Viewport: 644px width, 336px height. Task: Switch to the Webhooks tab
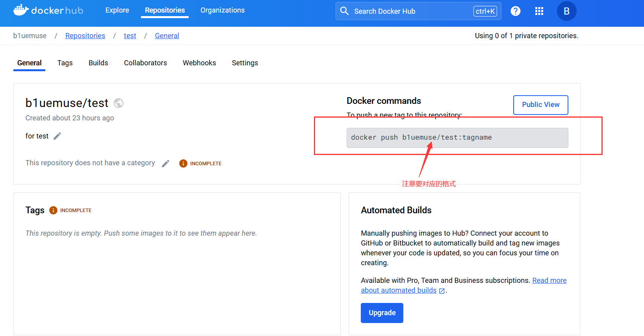click(x=199, y=63)
